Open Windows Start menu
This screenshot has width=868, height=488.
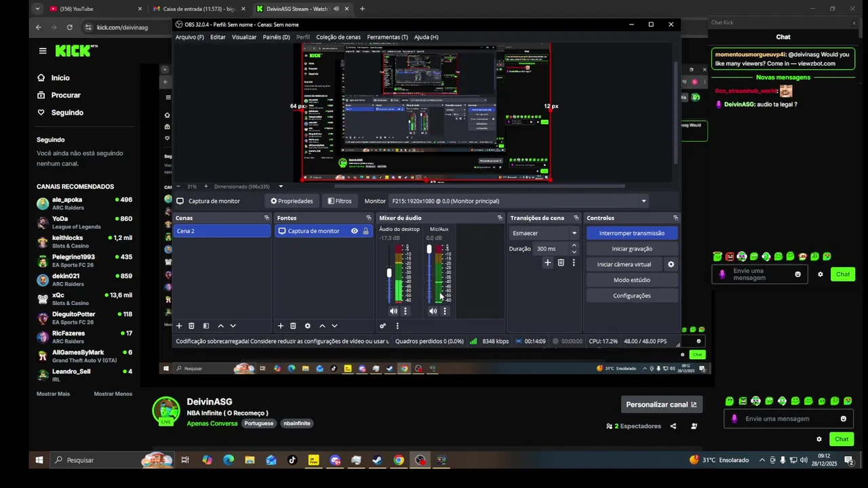point(39,460)
